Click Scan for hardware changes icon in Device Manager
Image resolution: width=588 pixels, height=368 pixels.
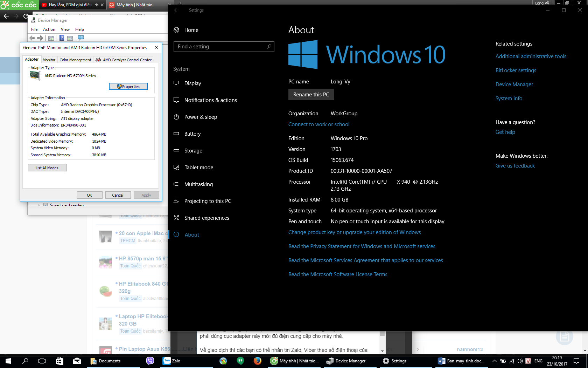(x=81, y=38)
